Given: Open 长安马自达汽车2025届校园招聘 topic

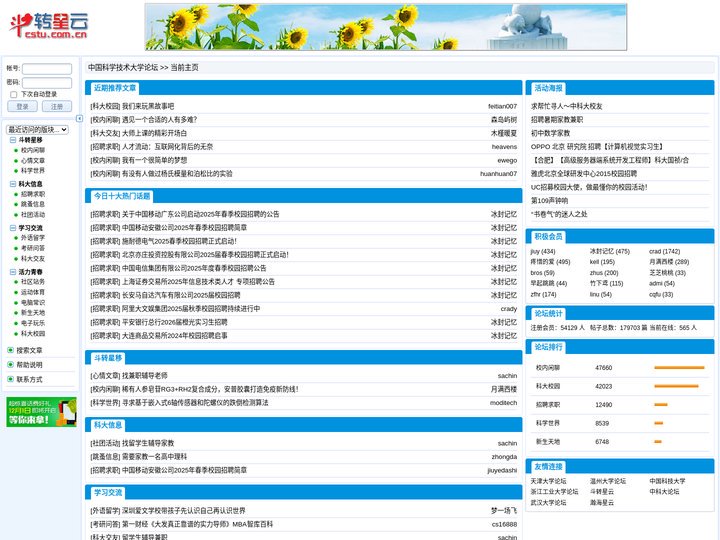Looking at the screenshot, I should tap(181, 295).
